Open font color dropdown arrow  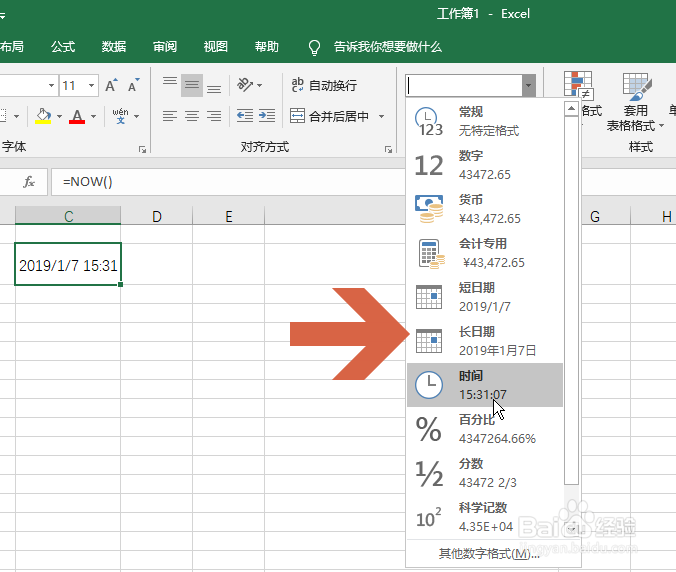tap(94, 116)
